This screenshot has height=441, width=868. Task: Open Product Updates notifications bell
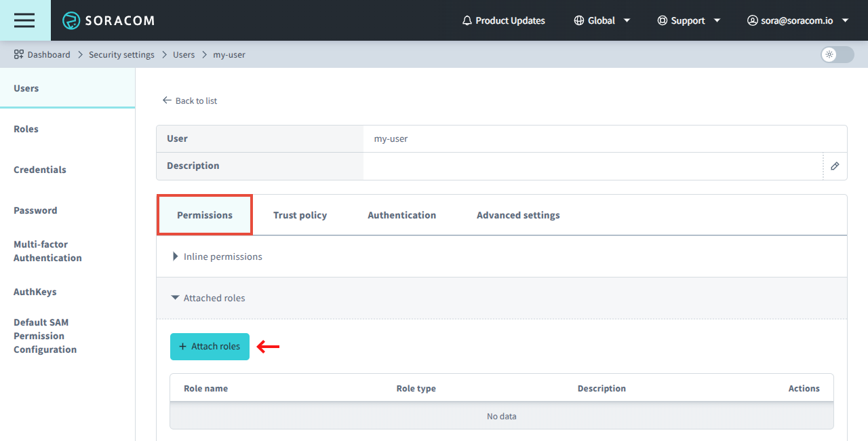(467, 20)
